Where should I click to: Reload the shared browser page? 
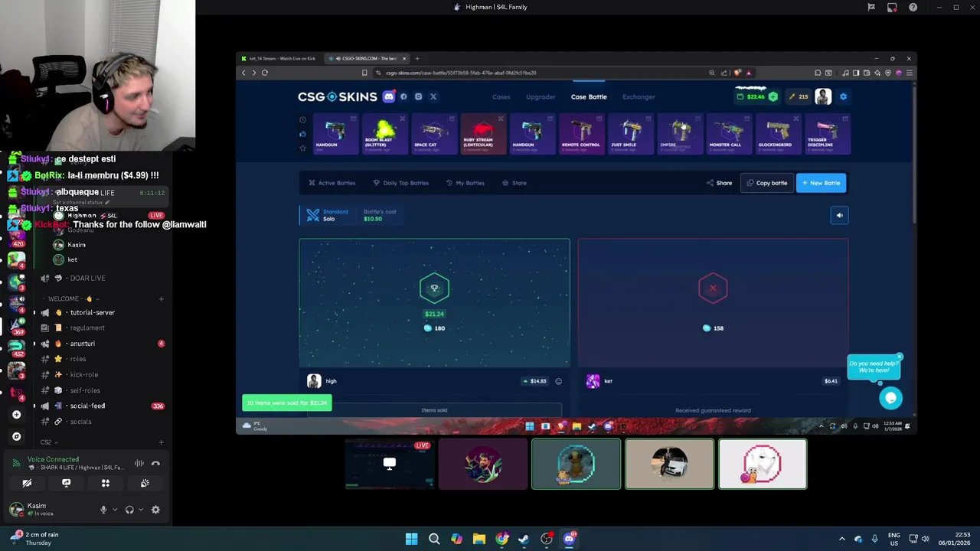pos(265,73)
